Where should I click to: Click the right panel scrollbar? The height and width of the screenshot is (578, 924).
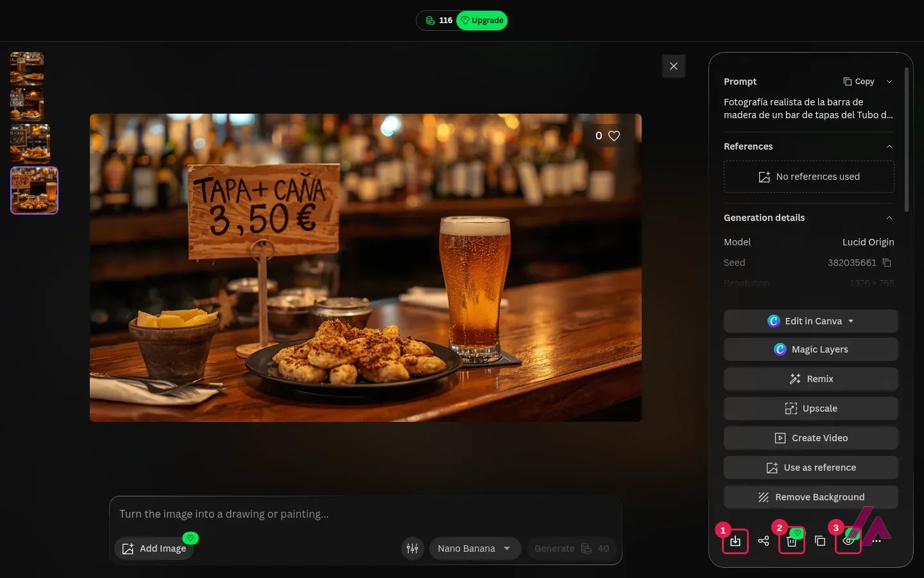click(x=907, y=140)
